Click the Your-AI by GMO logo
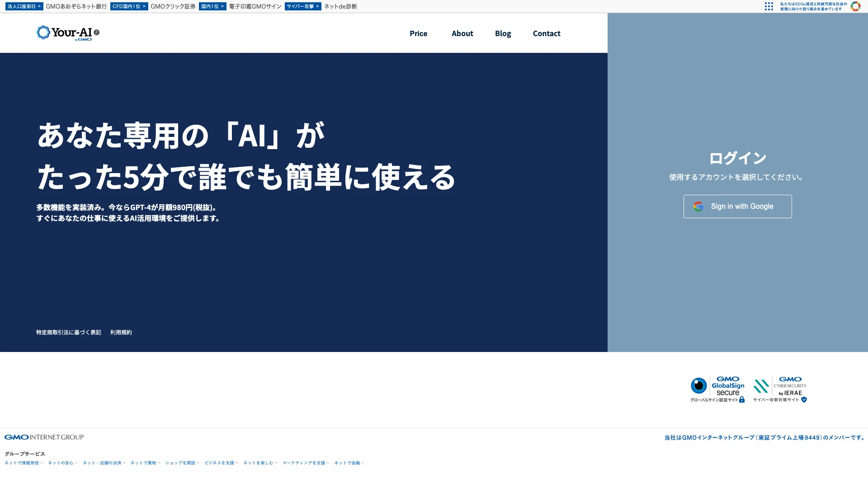 point(67,33)
